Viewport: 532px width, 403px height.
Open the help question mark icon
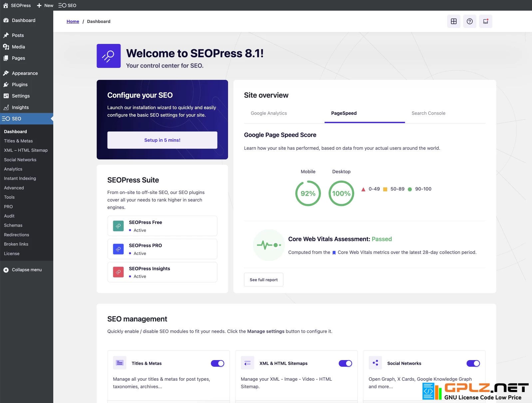[x=470, y=21]
